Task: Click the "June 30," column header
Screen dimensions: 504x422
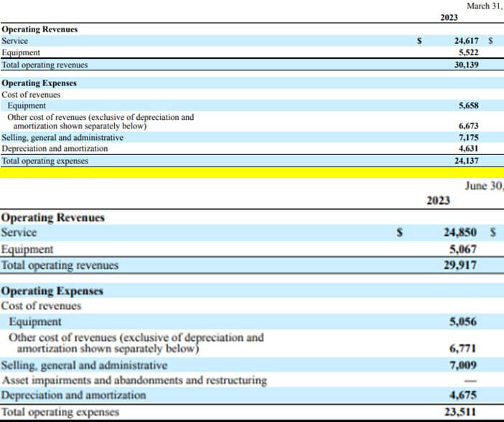Action: pos(485,186)
